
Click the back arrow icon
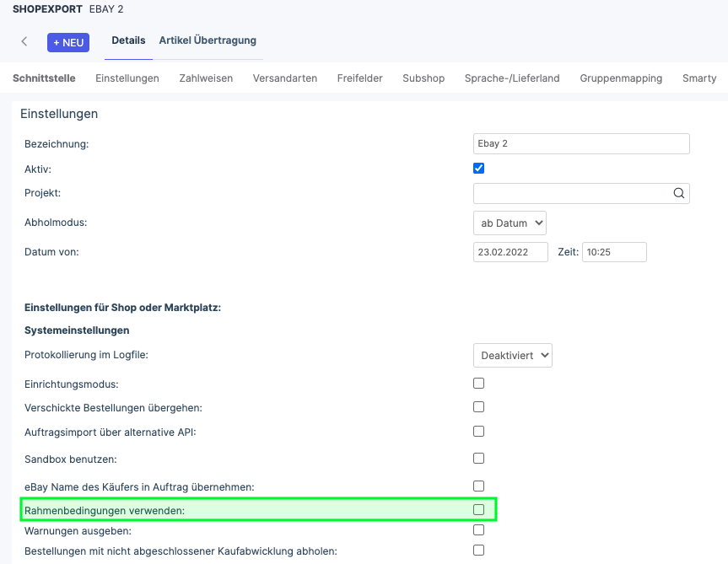pyautogui.click(x=24, y=42)
